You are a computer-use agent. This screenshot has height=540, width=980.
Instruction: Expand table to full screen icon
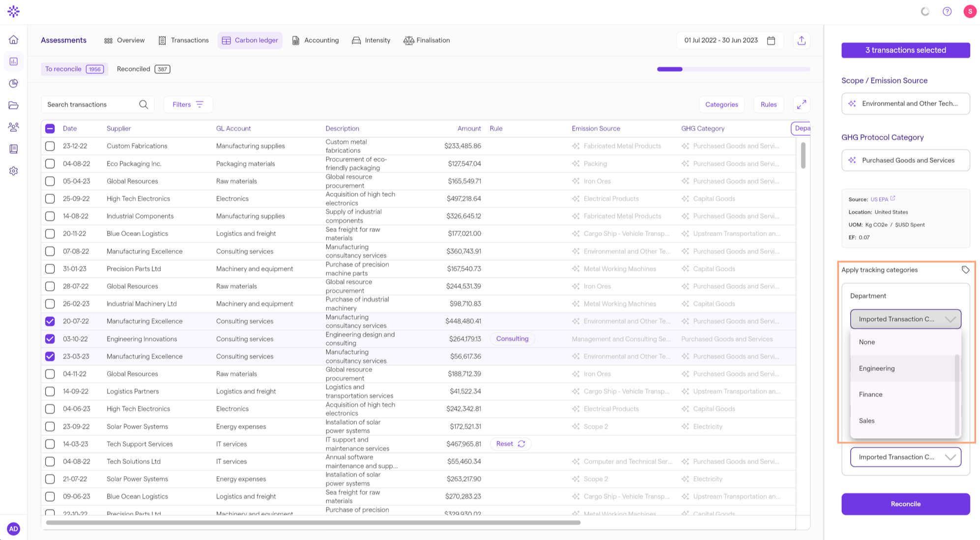click(x=802, y=104)
